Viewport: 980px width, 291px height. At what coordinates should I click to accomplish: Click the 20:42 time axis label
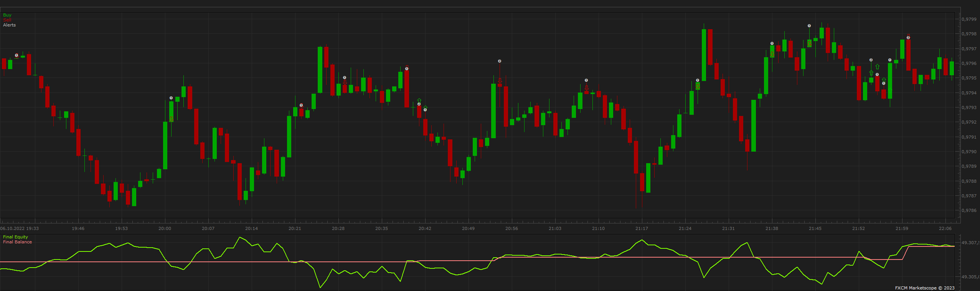tap(425, 228)
